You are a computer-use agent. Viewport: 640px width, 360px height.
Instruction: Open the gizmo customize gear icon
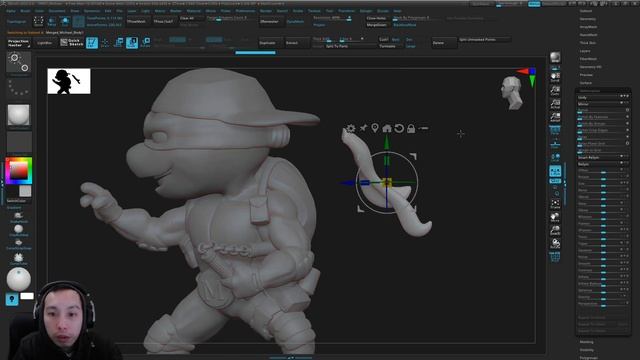tap(351, 129)
